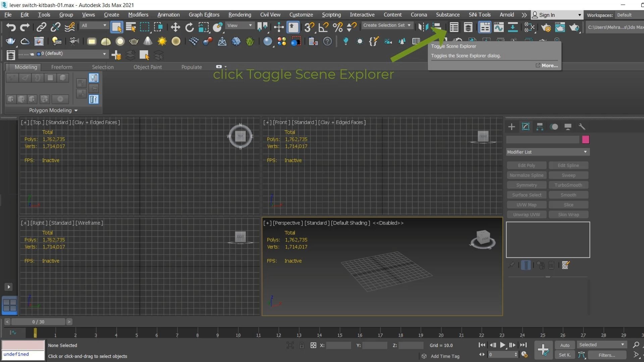644x362 pixels.
Task: Open the Toggle Layer Explorer icon
Action: point(468,27)
